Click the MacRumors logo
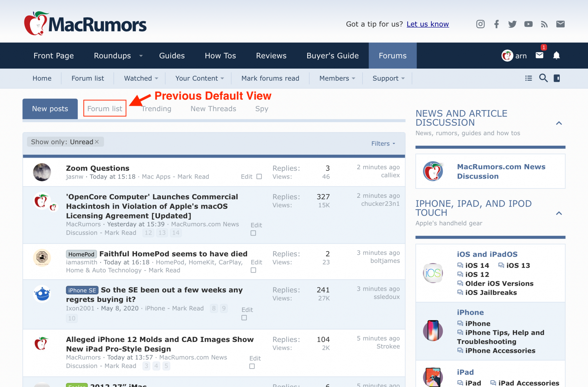 tap(85, 24)
